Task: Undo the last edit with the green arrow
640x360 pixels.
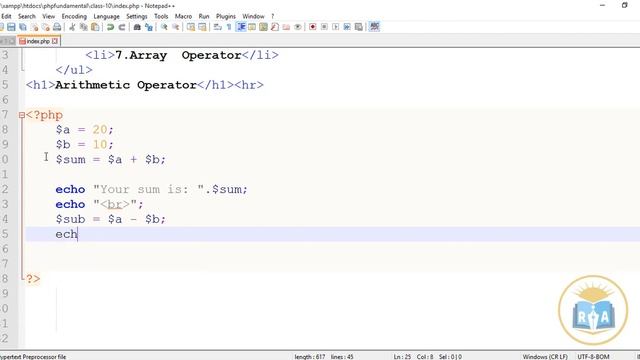Action: pyautogui.click(x=110, y=27)
